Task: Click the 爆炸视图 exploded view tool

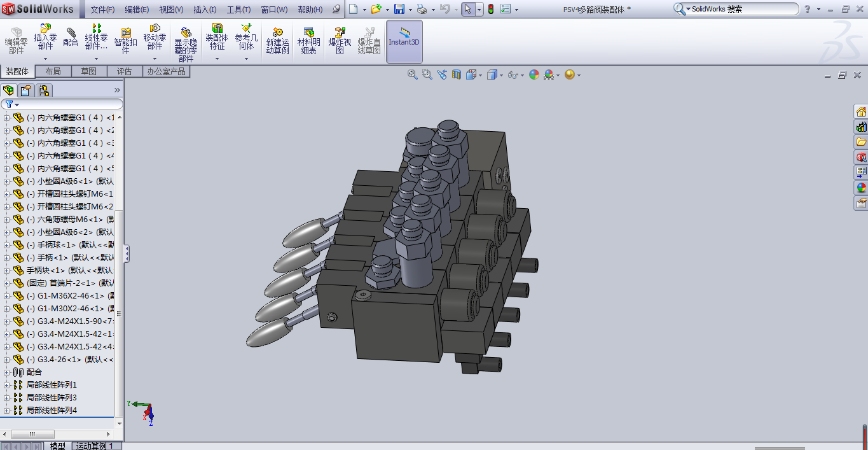Action: coord(340,41)
